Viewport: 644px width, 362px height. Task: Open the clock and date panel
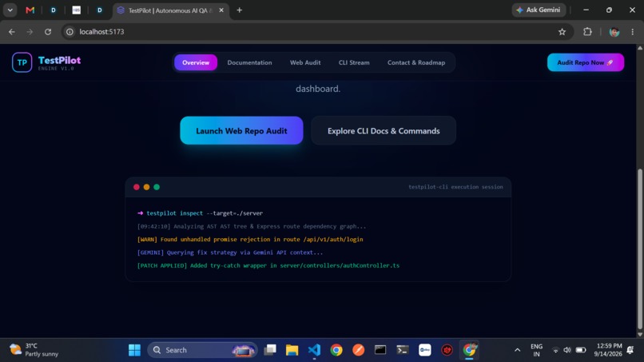[x=608, y=350]
